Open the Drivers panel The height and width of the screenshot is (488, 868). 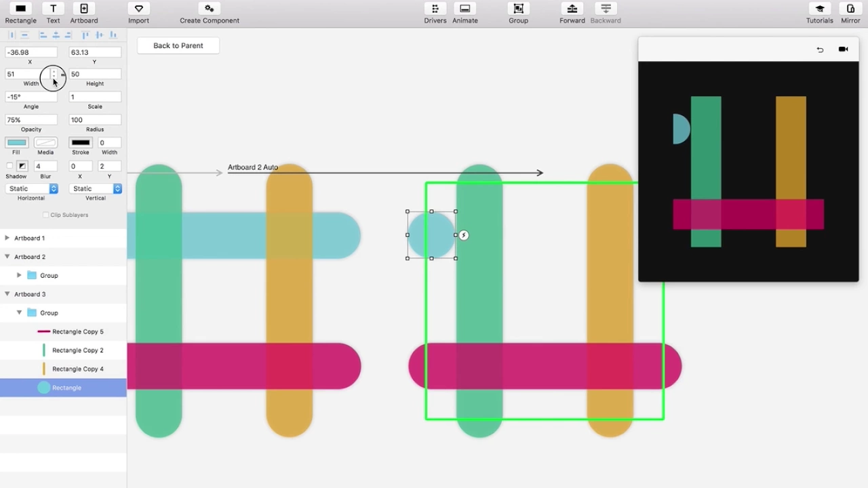(x=435, y=13)
